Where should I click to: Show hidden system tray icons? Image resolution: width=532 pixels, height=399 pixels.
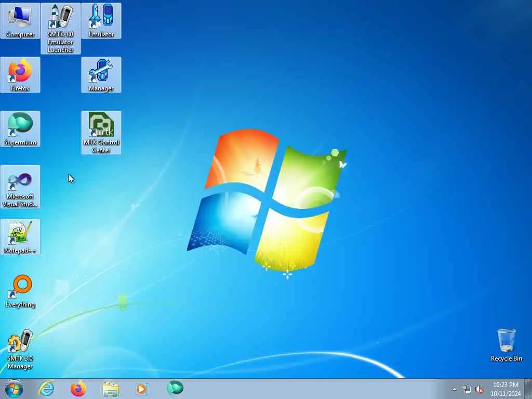[x=454, y=390]
